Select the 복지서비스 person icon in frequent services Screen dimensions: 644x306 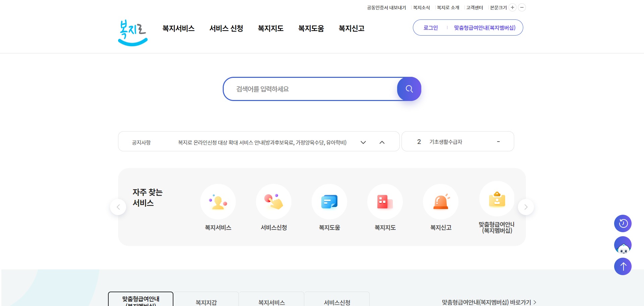218,201
